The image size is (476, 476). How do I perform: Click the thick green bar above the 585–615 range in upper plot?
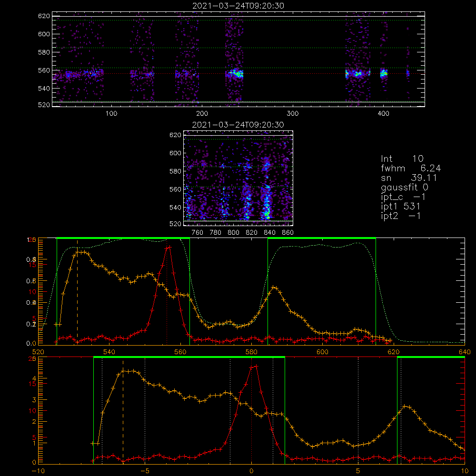click(322, 238)
